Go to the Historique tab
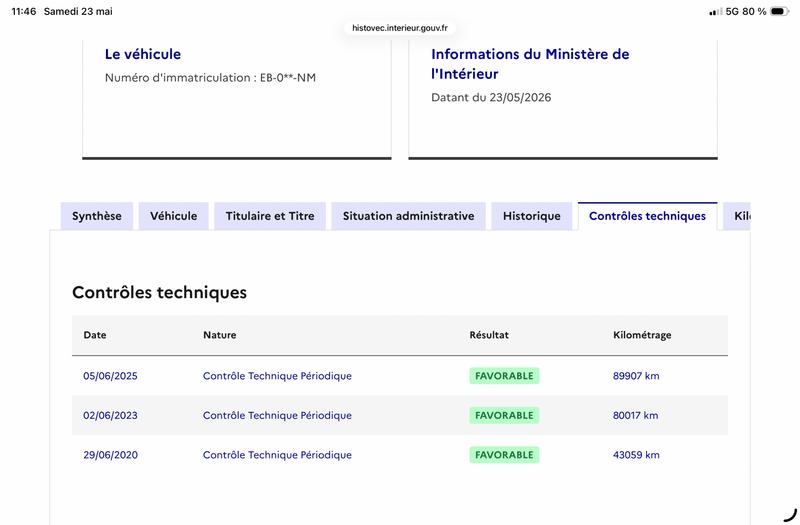This screenshot has height=525, width=800. click(532, 216)
